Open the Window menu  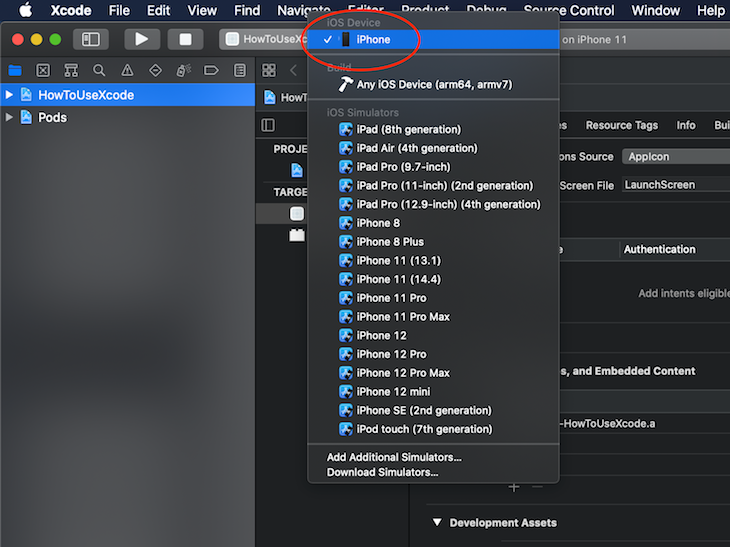tap(656, 10)
